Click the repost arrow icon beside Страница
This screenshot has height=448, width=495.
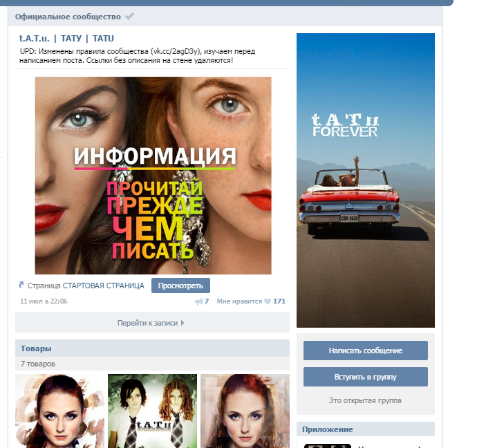[21, 285]
